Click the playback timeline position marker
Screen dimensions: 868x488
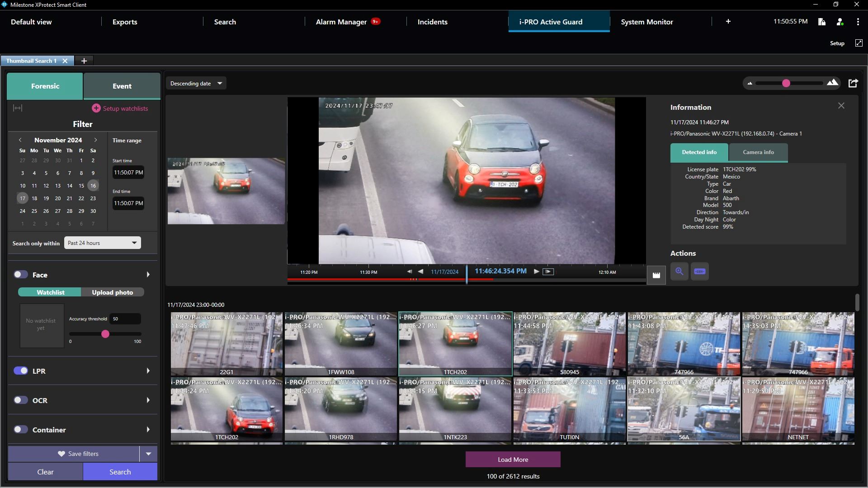tap(467, 274)
